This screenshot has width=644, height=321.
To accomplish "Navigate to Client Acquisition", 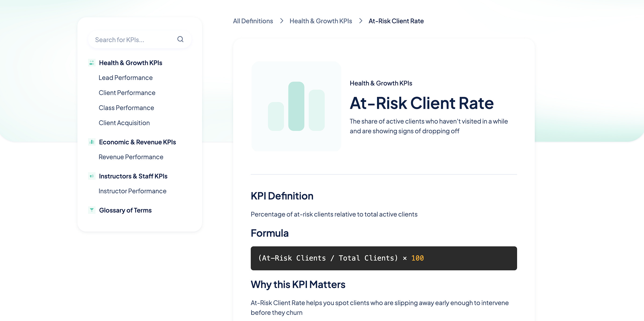I will (x=124, y=123).
